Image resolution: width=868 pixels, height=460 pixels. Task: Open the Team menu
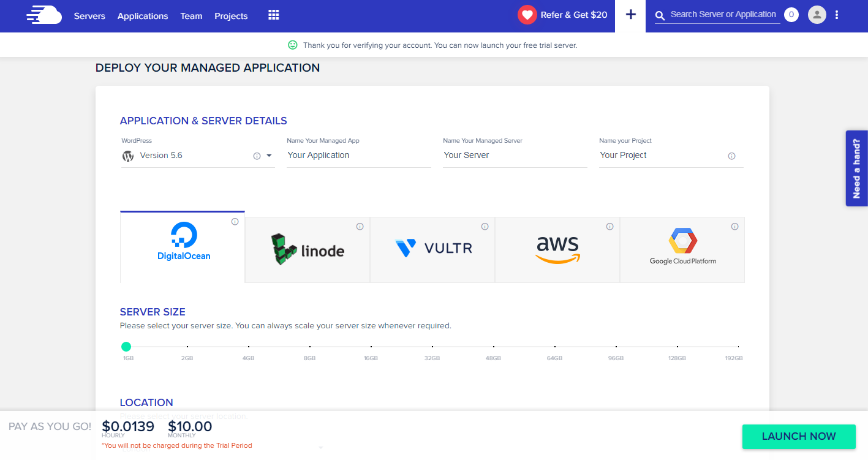191,16
